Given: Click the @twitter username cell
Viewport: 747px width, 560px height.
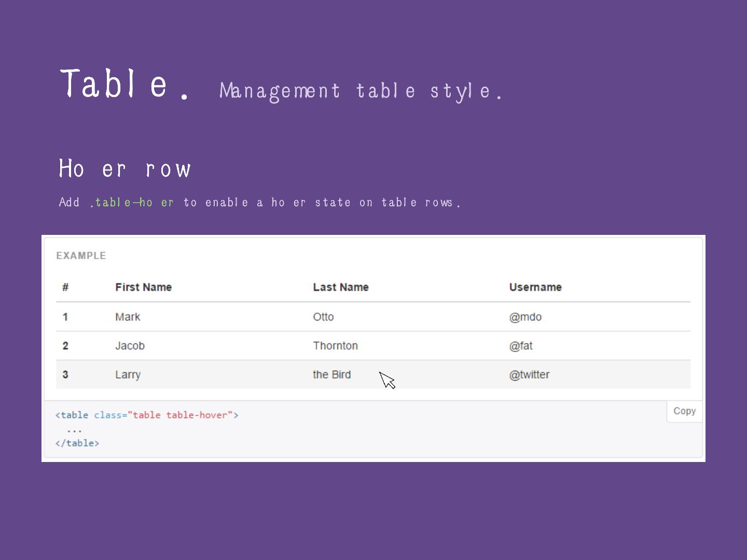Looking at the screenshot, I should pos(529,375).
